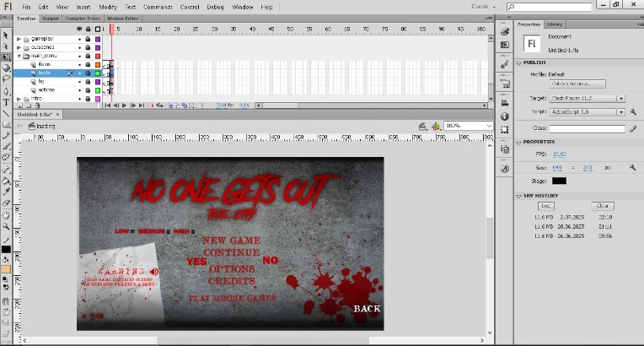
Task: Lock or unlock all layers header icon
Action: click(88, 29)
